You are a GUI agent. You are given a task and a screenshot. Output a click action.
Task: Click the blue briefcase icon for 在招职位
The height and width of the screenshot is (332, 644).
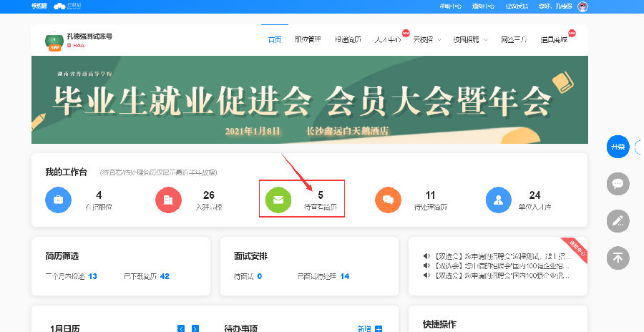coord(59,200)
